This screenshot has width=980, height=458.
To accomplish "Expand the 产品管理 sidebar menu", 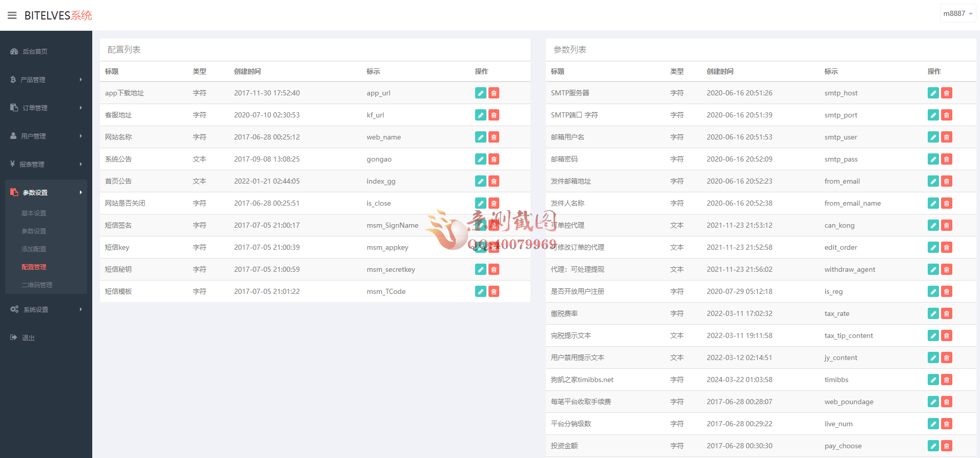I will pyautogui.click(x=46, y=79).
